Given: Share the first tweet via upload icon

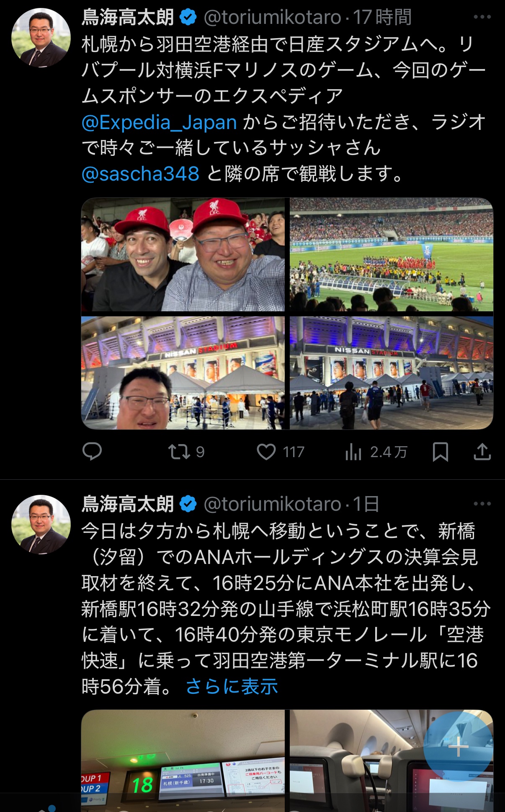Looking at the screenshot, I should click(482, 452).
